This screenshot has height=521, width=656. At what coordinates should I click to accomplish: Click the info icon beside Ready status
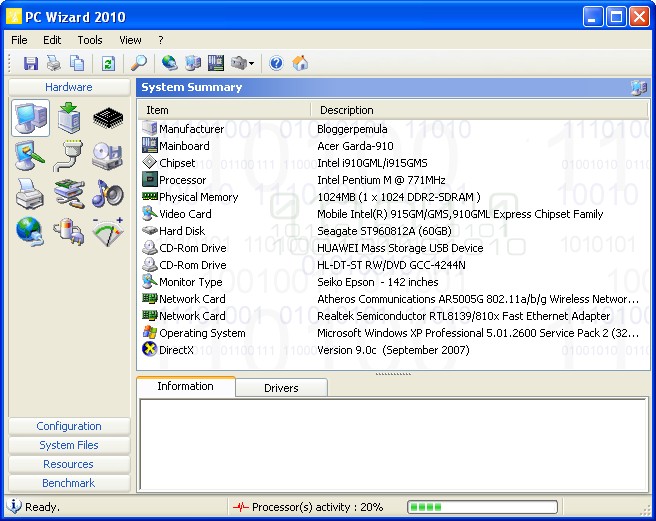(x=14, y=506)
